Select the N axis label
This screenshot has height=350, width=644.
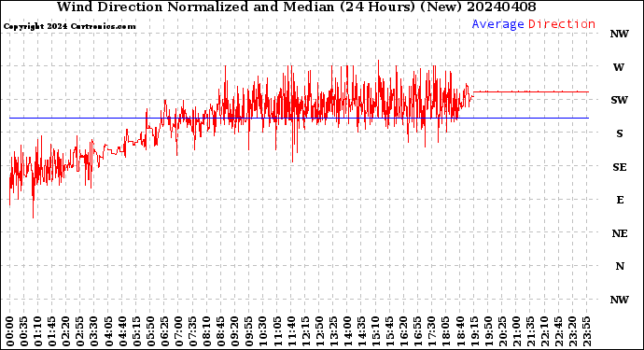tap(620, 266)
